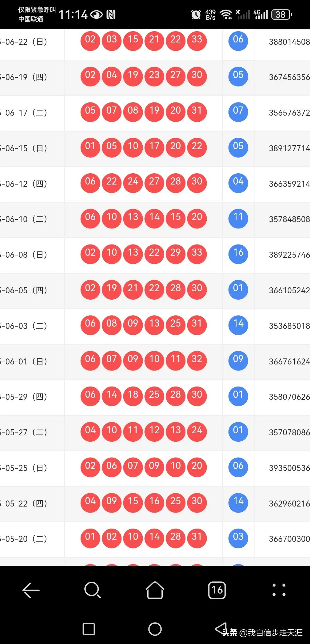The image size is (310, 644).
Task: Tap the browser back arrow icon
Action: [31, 590]
